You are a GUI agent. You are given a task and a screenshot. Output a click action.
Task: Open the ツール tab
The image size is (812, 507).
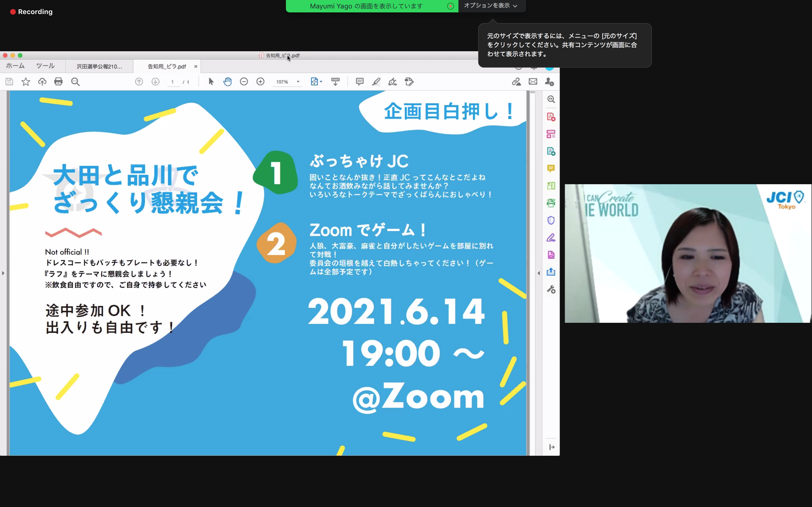[45, 66]
